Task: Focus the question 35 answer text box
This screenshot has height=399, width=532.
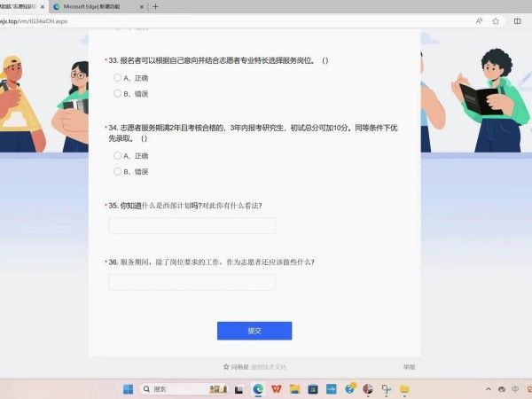Action: [192, 225]
